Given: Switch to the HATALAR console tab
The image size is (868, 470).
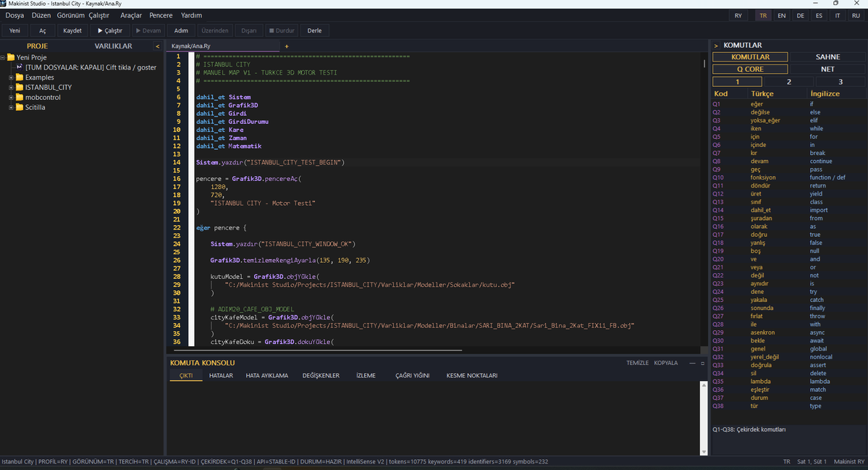Looking at the screenshot, I should [x=221, y=375].
